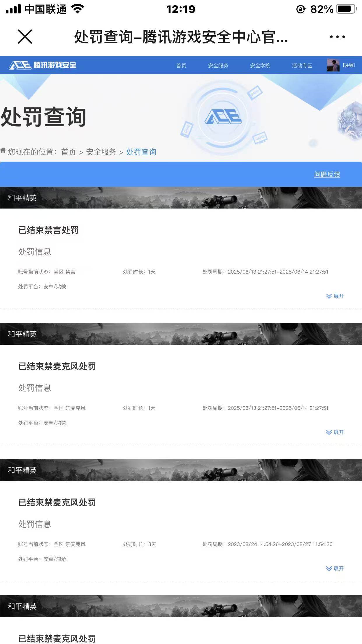Tap the Wi-Fi icon in status bar
The width and height of the screenshot is (362, 644).
click(78, 9)
